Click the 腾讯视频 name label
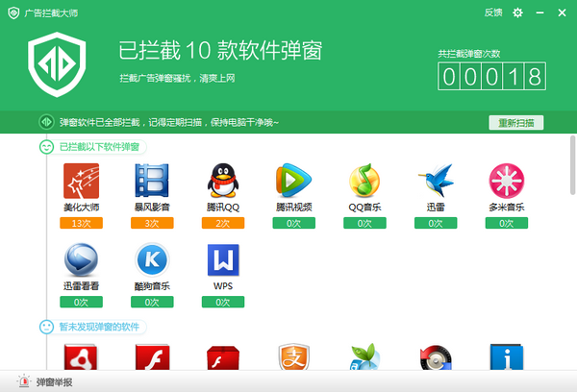 293,208
